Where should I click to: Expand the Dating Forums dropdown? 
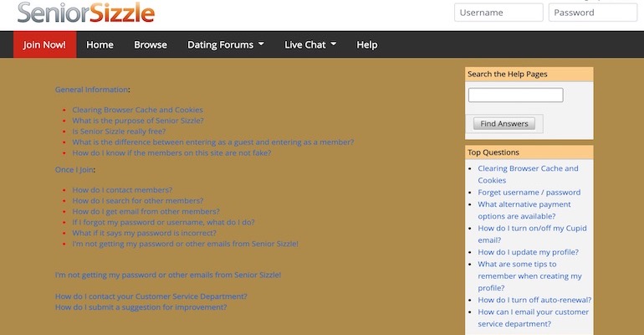pos(225,44)
